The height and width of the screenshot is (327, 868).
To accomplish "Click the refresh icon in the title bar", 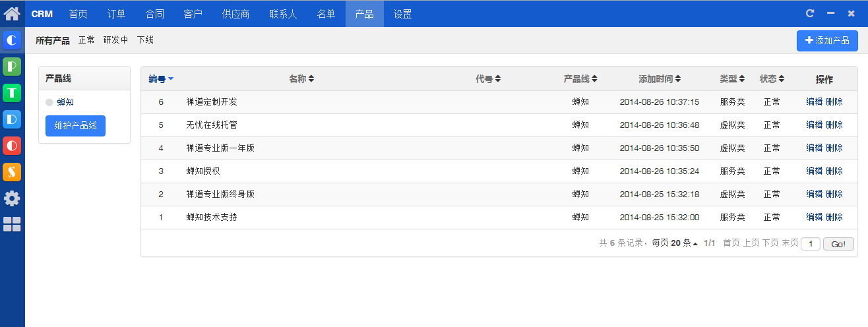I will [810, 13].
